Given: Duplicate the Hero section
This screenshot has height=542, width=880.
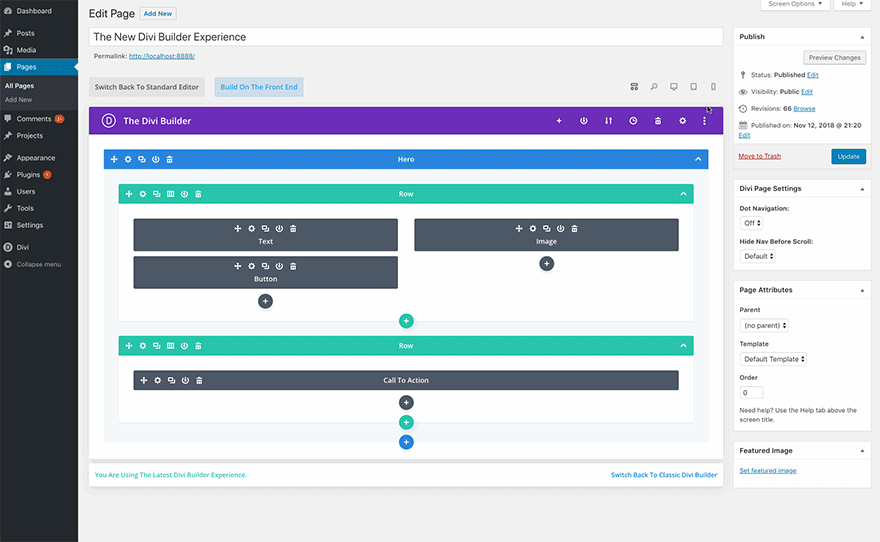Looking at the screenshot, I should tap(142, 159).
